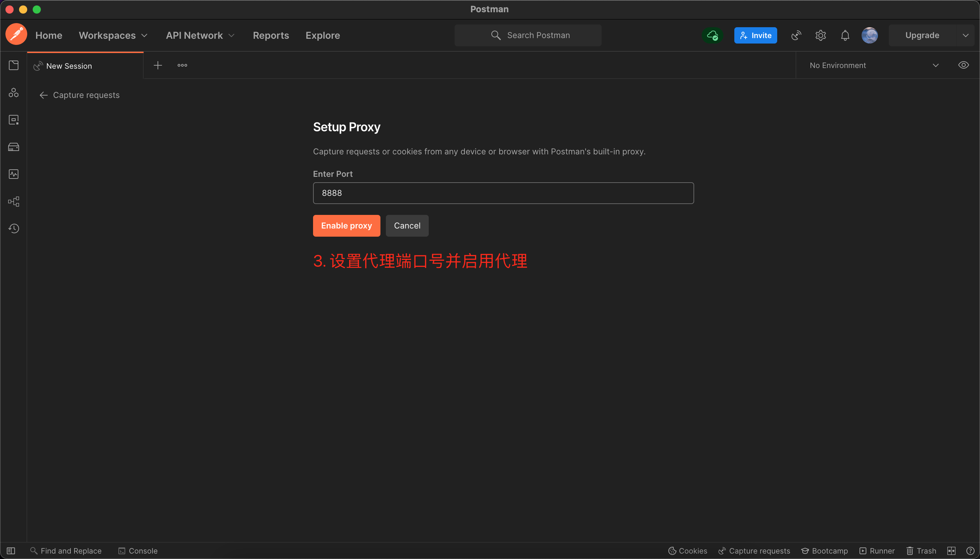Open the History sidebar panel

[x=14, y=228]
